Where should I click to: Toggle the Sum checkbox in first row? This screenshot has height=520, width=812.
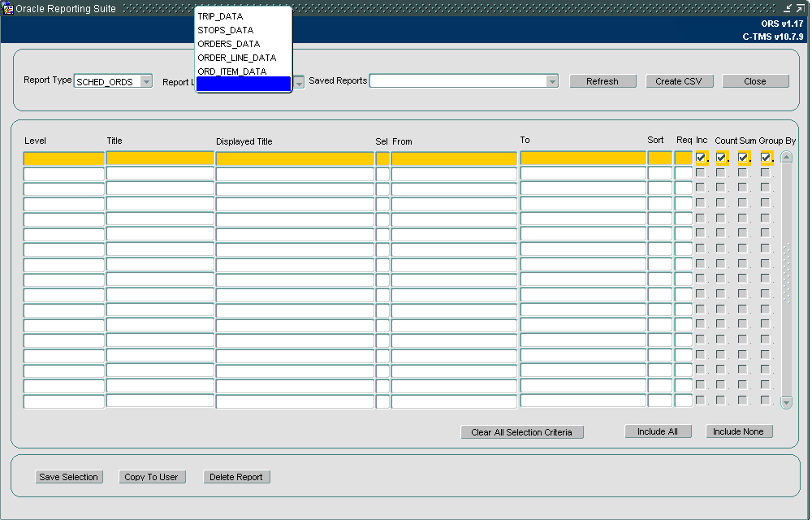tap(743, 158)
